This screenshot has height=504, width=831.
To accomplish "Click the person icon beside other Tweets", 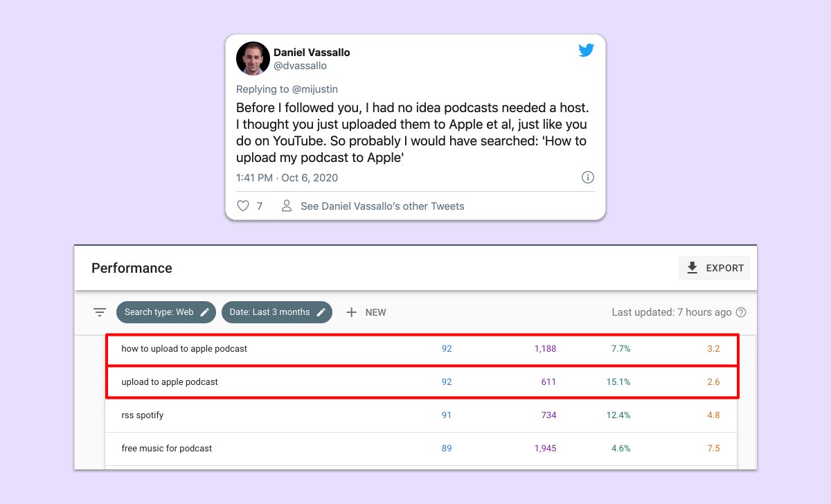I will tap(287, 206).
